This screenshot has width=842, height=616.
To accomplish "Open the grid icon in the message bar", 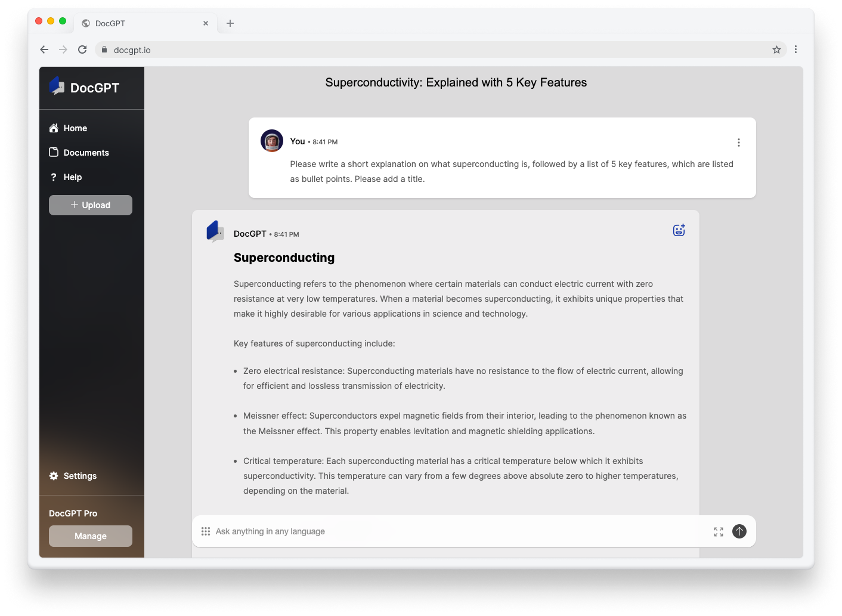I will (206, 531).
